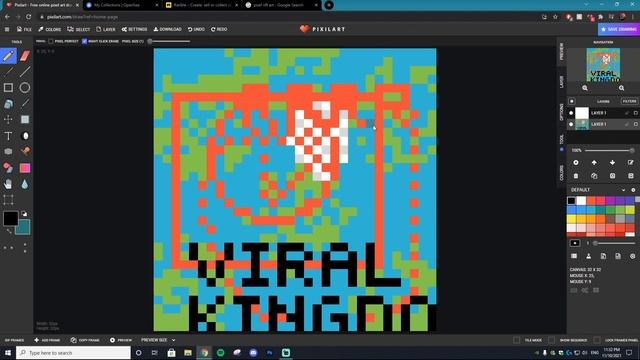640x360 pixels.
Task: Duplicate layer icon
Action: point(594,176)
